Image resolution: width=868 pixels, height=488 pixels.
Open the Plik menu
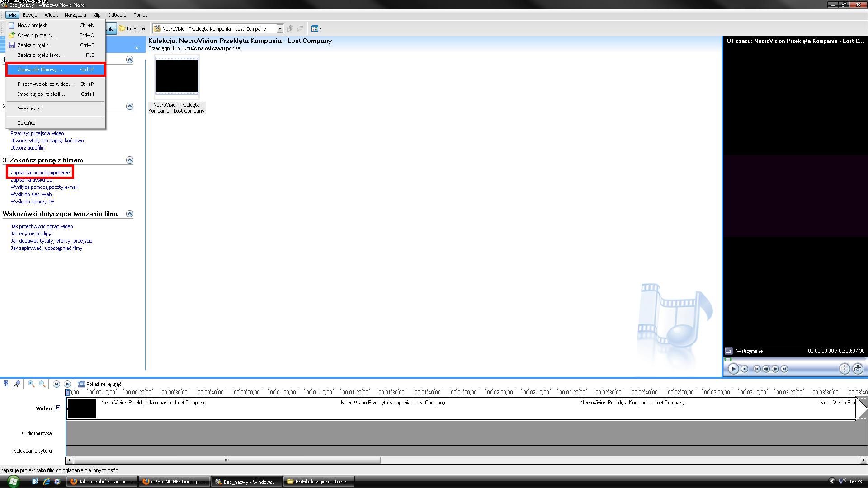(12, 15)
